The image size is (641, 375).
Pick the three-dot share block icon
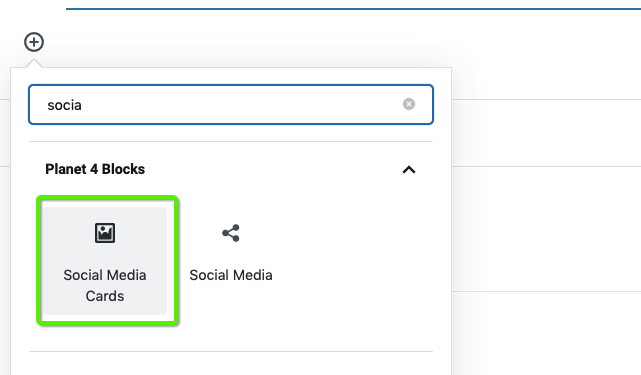(x=231, y=233)
